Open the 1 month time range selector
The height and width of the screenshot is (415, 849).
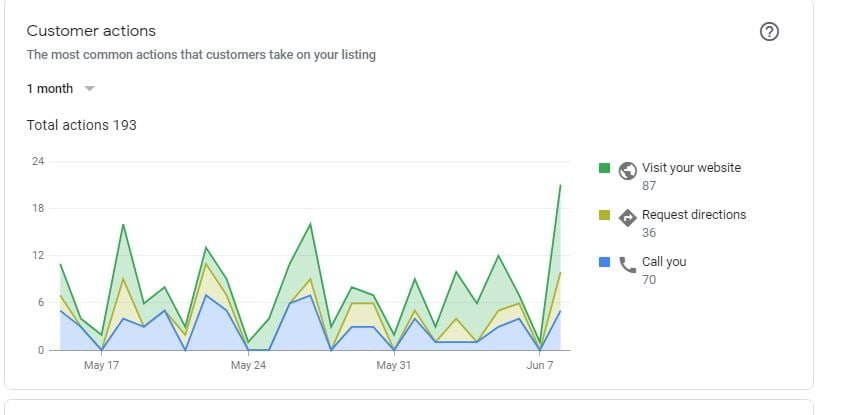[x=50, y=88]
